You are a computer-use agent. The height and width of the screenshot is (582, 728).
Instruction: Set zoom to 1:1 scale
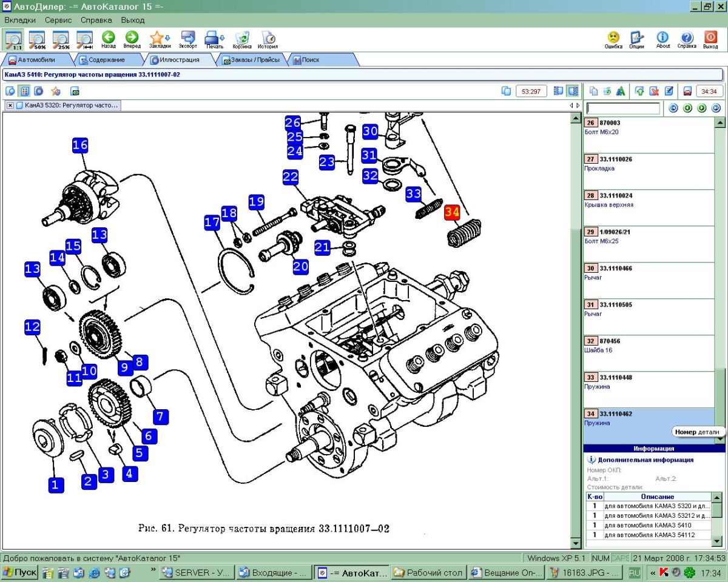click(x=13, y=39)
